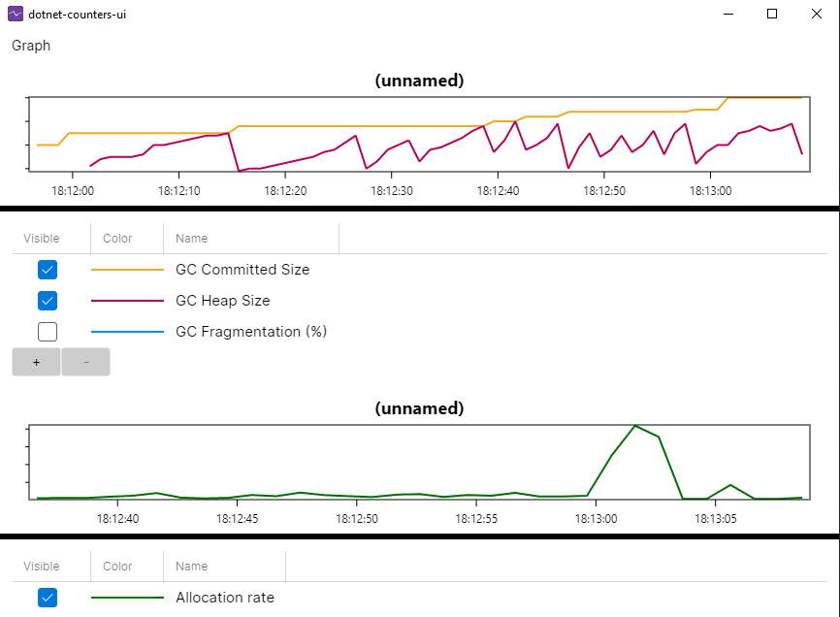Click the Color column header in first table

point(117,239)
